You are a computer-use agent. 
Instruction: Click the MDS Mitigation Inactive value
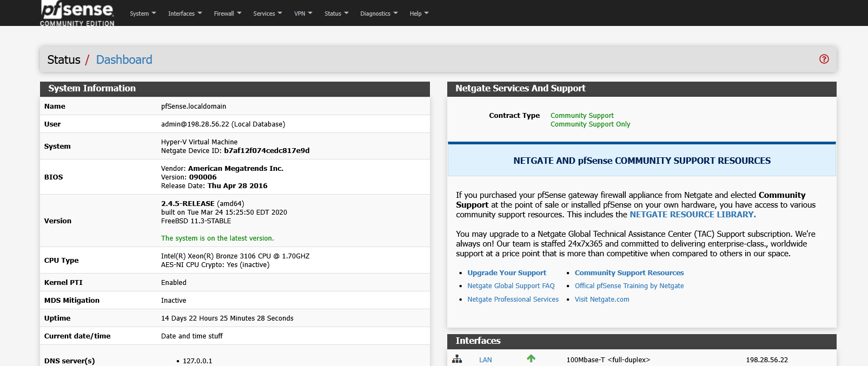pos(174,301)
